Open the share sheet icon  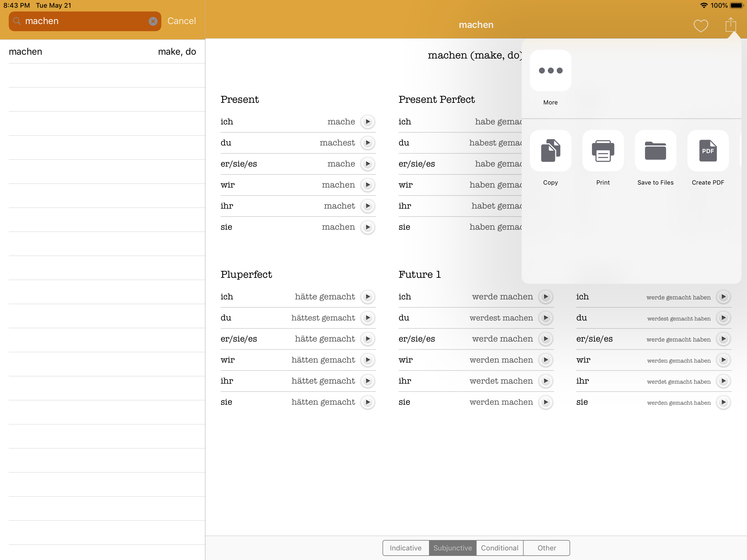point(730,25)
